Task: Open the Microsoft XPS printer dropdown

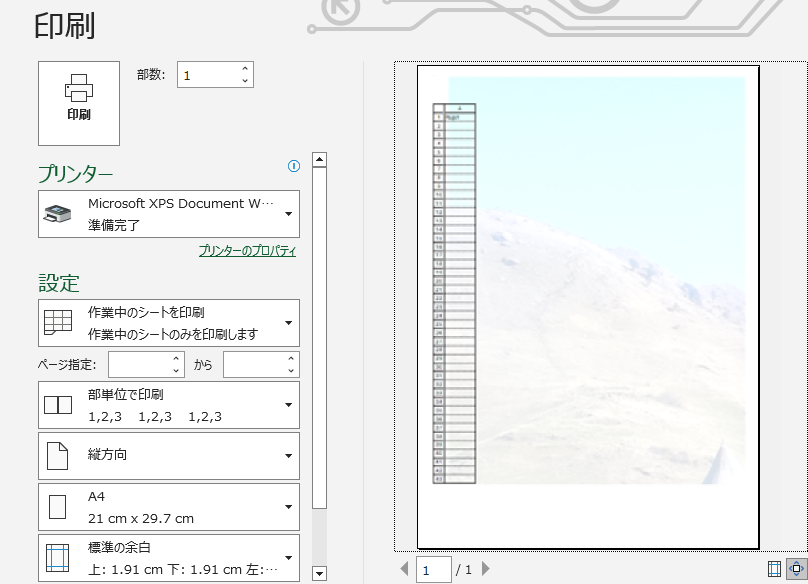Action: [168, 214]
